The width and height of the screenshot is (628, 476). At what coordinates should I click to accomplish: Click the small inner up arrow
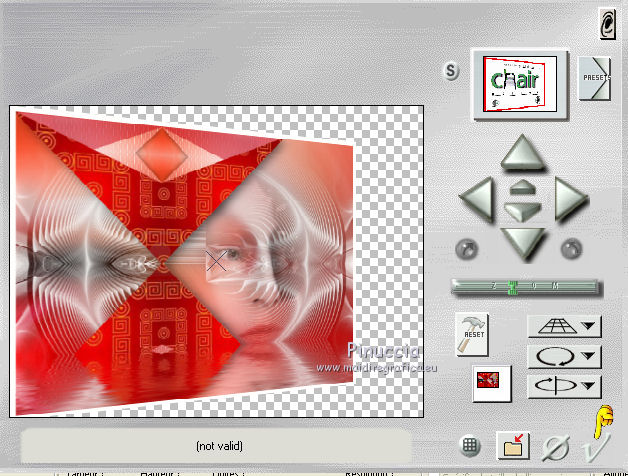523,188
